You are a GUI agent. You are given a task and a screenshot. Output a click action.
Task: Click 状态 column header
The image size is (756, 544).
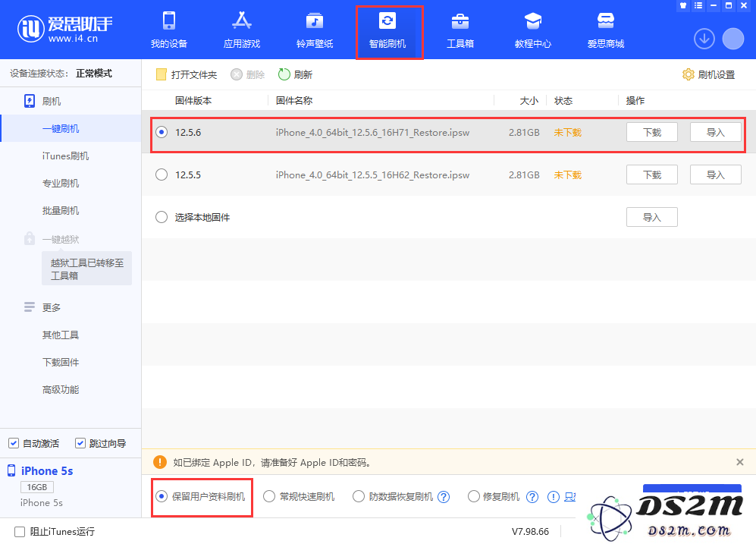point(563,100)
